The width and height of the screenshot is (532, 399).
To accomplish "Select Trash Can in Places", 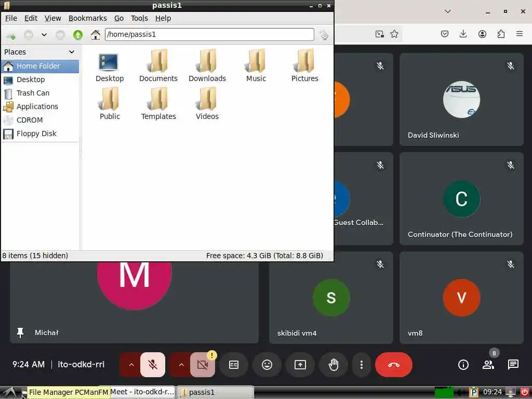I will click(40, 94).
